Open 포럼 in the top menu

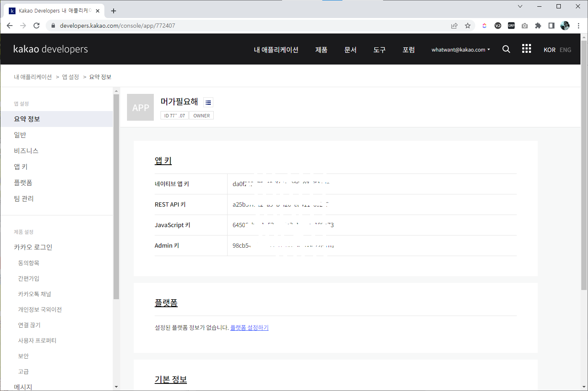409,49
